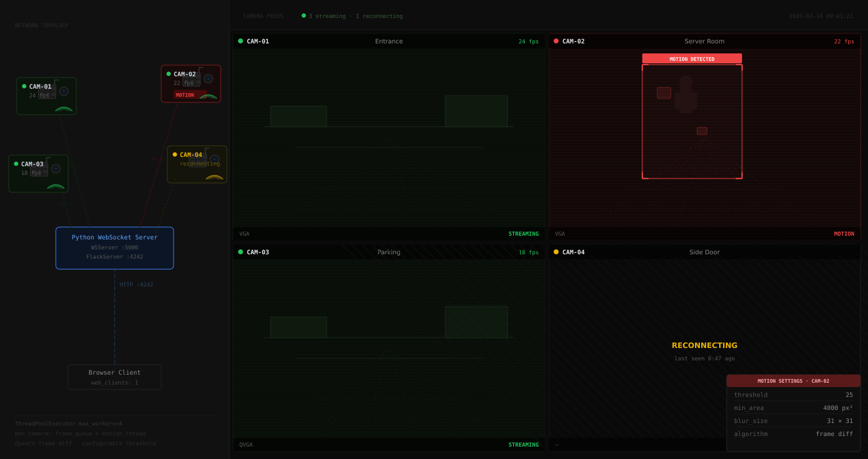The image size is (868, 459).
Task: Click the threshold value 25 in motion settings
Action: click(849, 395)
